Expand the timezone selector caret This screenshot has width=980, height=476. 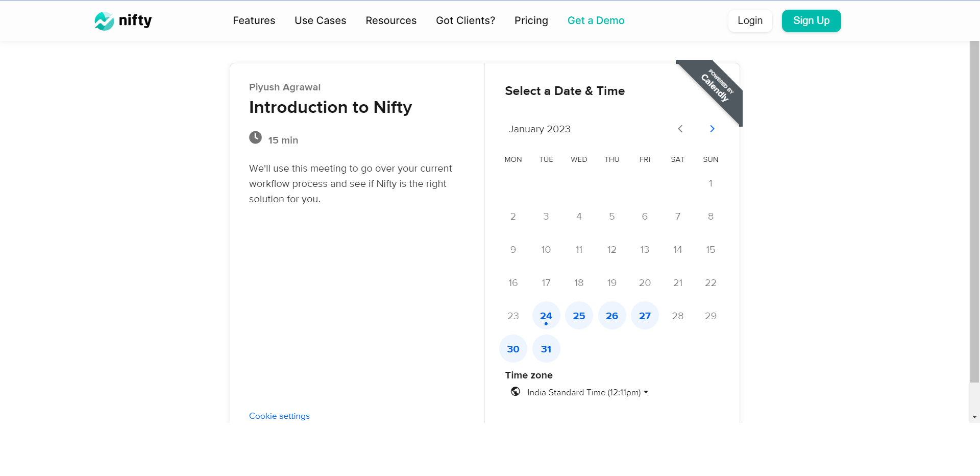pos(646,392)
